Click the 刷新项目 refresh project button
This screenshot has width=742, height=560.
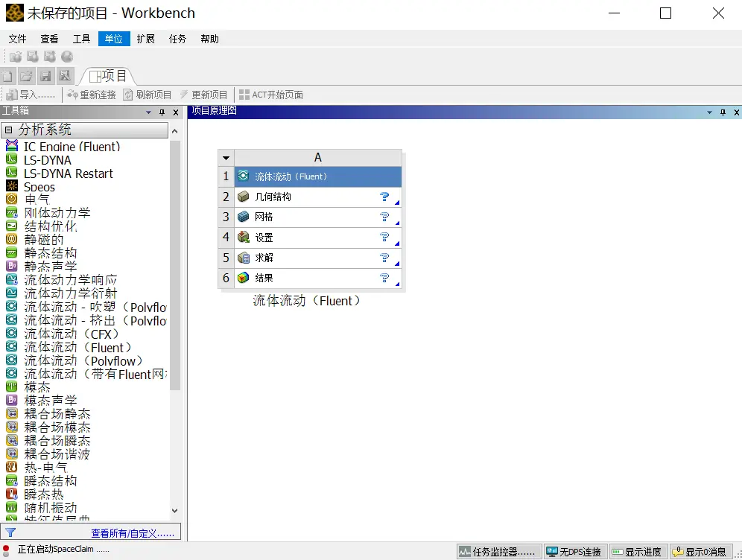pyautogui.click(x=148, y=95)
